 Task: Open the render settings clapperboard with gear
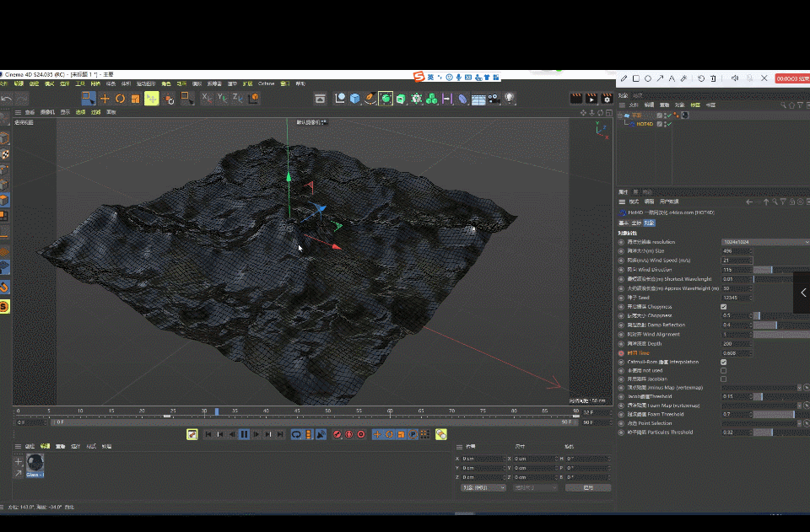pos(607,99)
